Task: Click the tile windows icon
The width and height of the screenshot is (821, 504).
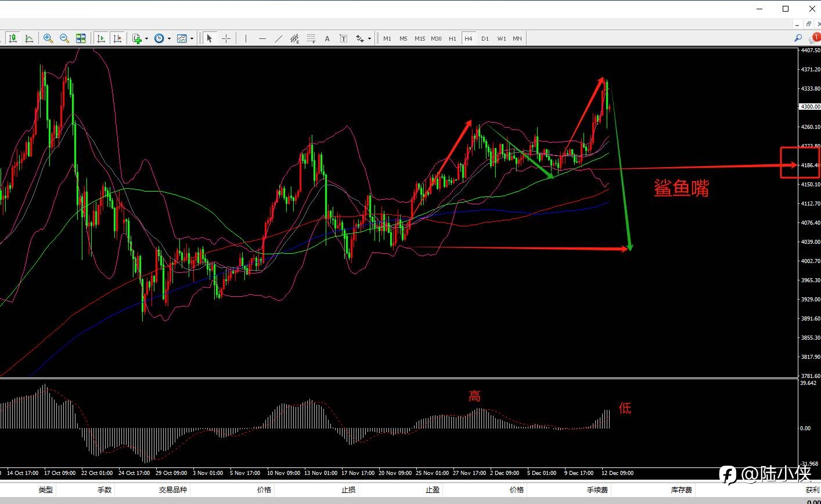Action: tap(81, 38)
